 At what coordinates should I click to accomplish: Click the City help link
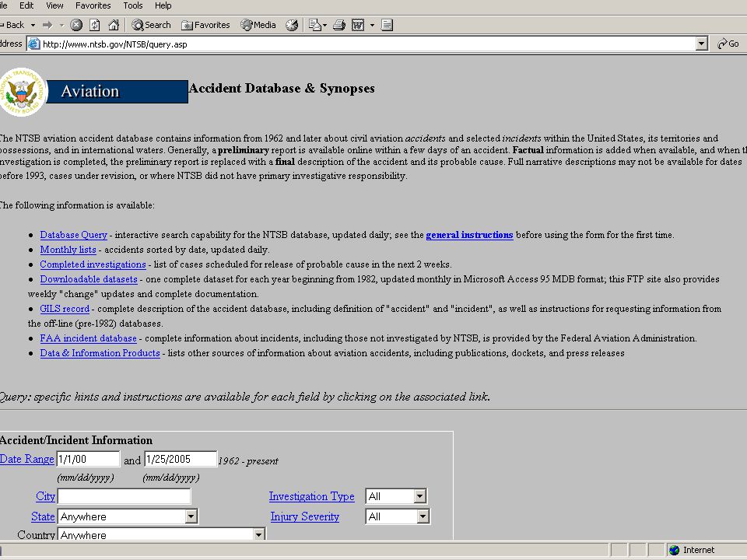(45, 496)
